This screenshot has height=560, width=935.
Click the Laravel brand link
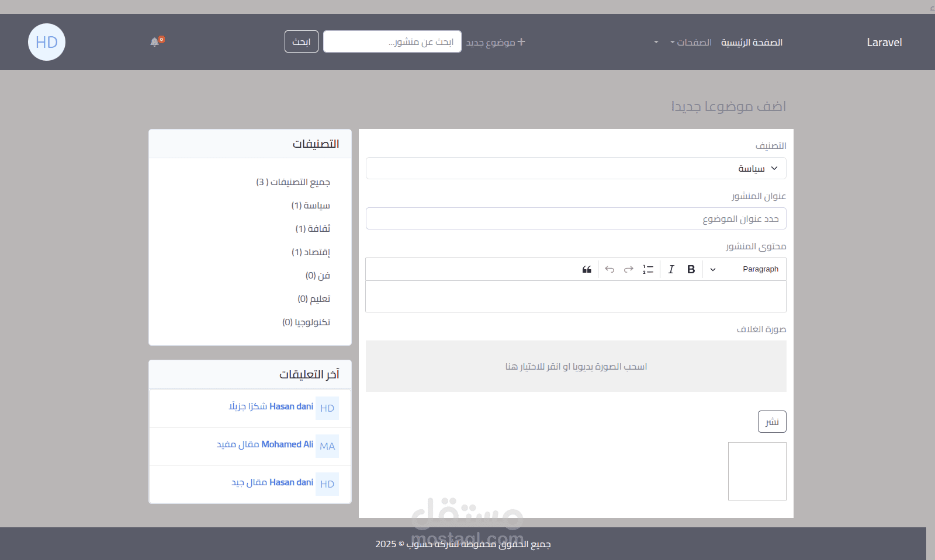pyautogui.click(x=884, y=42)
